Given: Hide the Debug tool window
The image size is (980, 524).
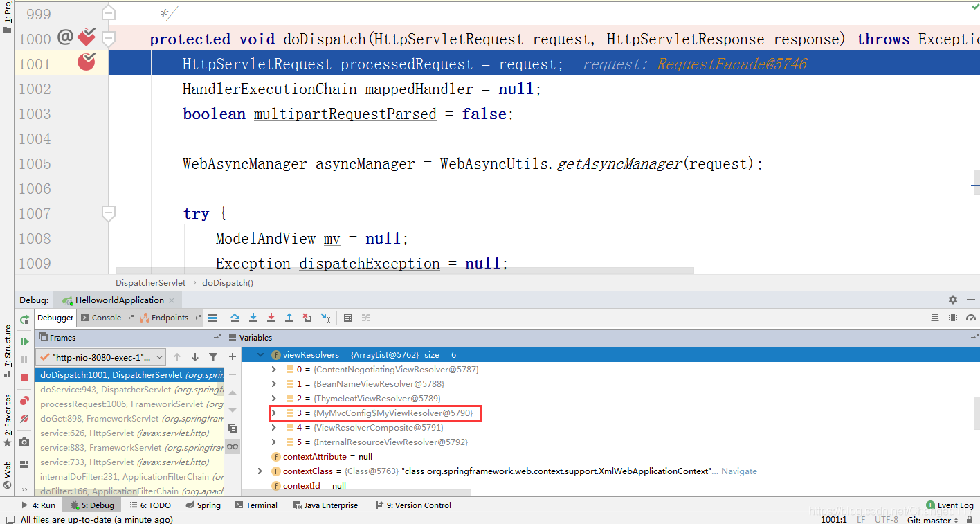Looking at the screenshot, I should point(971,300).
